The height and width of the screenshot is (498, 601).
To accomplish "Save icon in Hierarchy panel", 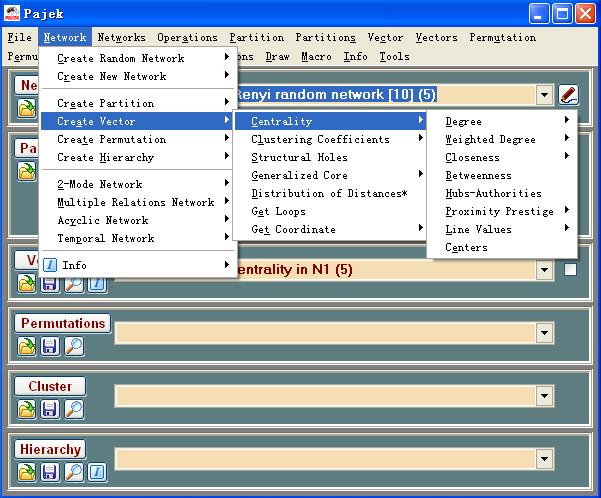I will tap(50, 472).
